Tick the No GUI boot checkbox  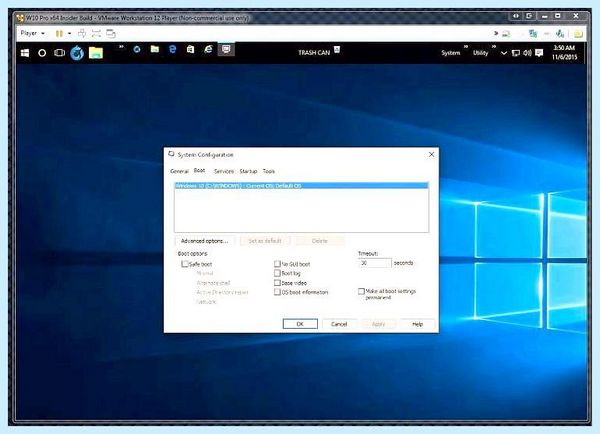coord(277,264)
